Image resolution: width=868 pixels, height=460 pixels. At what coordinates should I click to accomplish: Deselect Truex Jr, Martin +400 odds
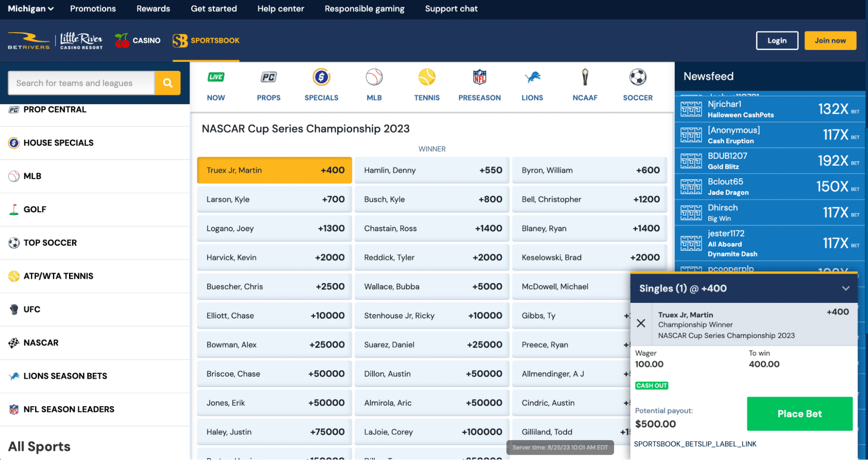tap(274, 170)
